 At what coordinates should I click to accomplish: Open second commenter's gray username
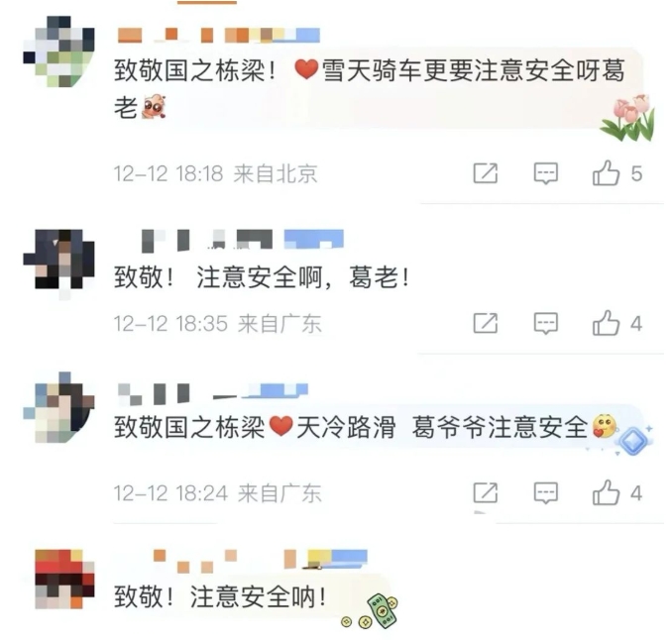243,240
